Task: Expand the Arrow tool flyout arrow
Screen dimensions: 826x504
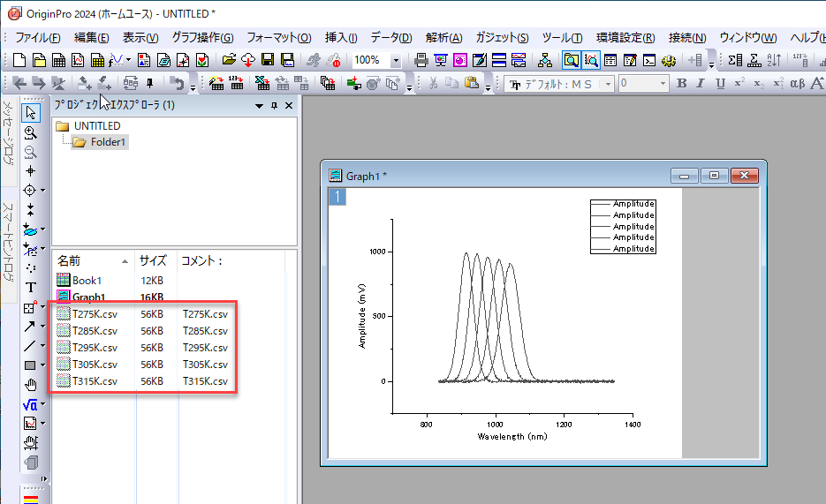Action: (42, 327)
